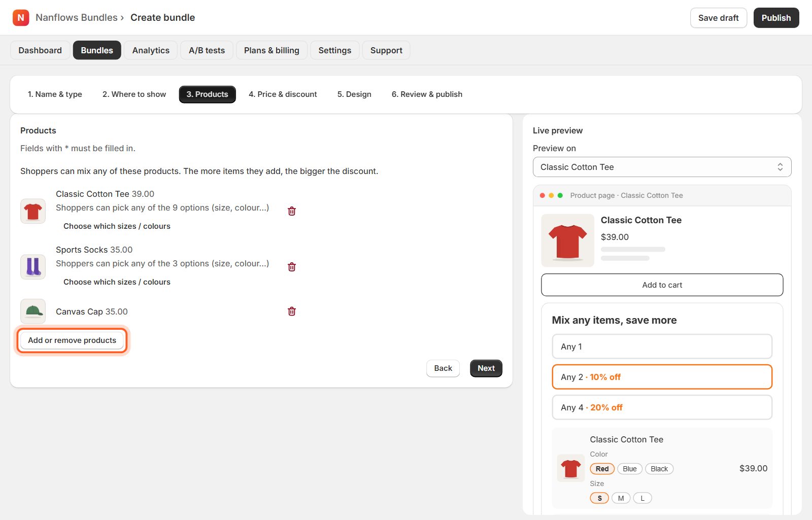Choose size S in the preview
This screenshot has width=812, height=520.
pos(599,498)
